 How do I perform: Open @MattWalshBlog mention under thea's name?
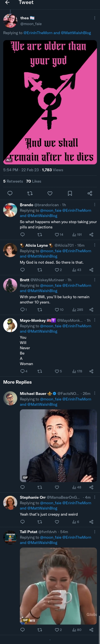point(76,33)
